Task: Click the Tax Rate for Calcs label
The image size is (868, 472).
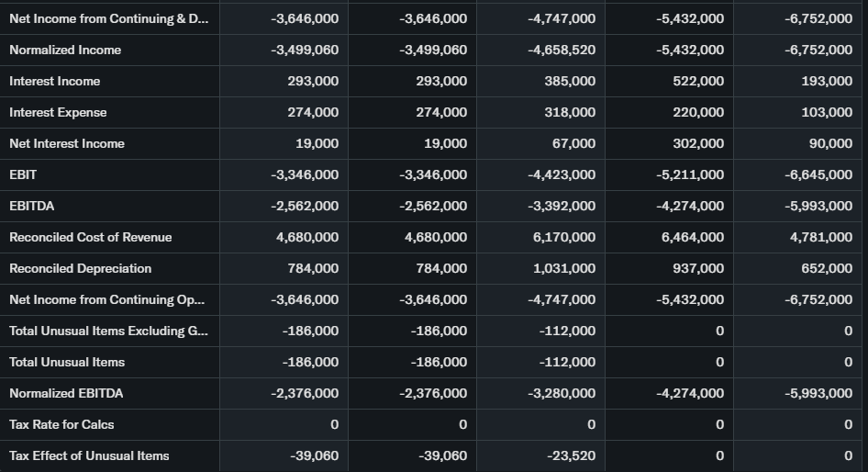Action: (61, 424)
